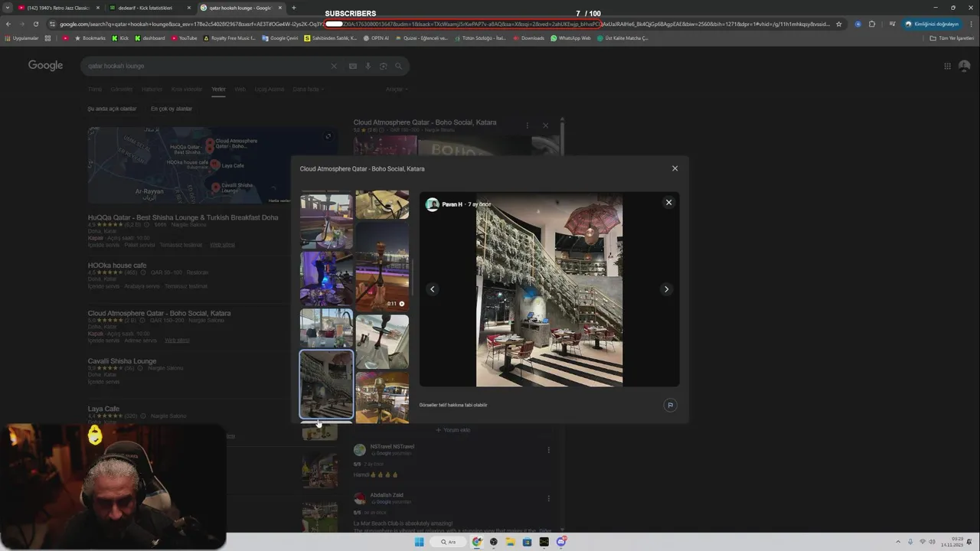The width and height of the screenshot is (980, 551).
Task: Open the browser extensions puzzle icon
Action: 871,24
